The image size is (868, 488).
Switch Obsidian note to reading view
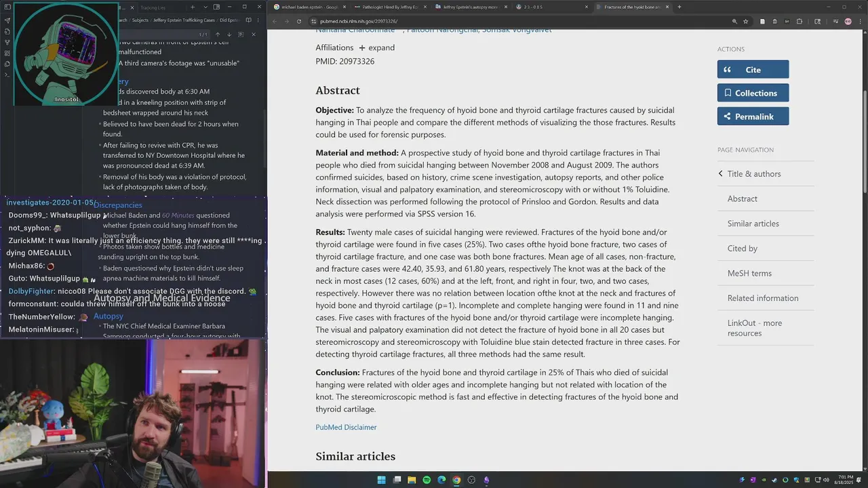248,20
